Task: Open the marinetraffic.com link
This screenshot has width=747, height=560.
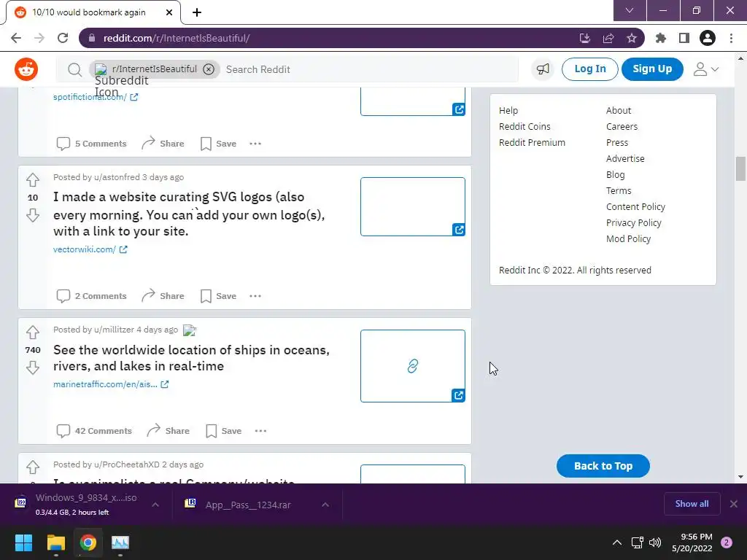Action: click(x=111, y=384)
